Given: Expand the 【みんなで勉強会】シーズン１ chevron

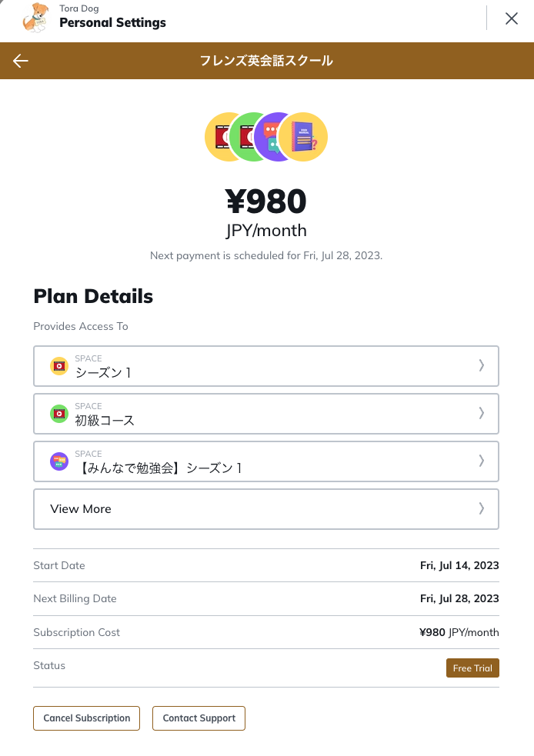Looking at the screenshot, I should [x=482, y=461].
